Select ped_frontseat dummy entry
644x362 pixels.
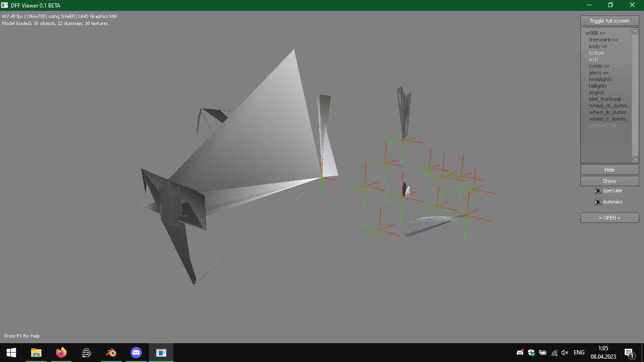click(x=605, y=99)
